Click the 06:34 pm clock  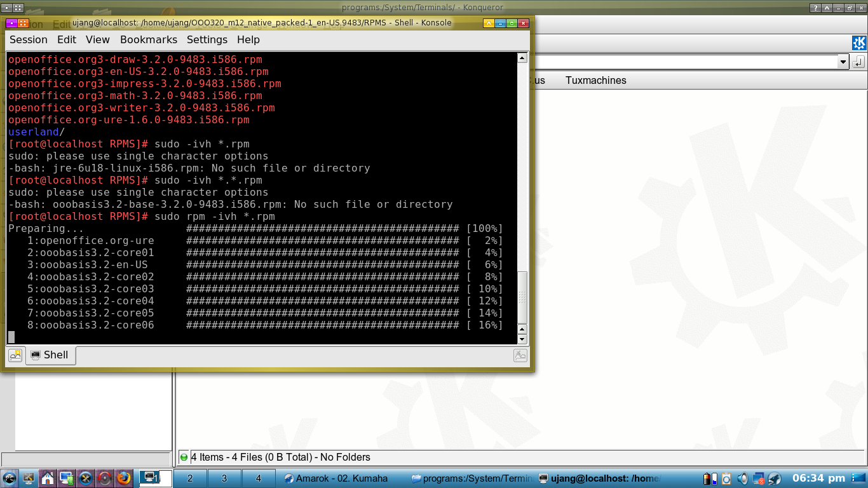coord(819,478)
